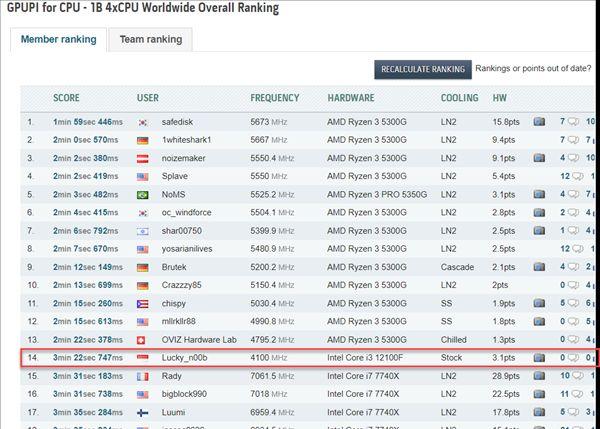
Task: Click the comment bubble in Crazzzy85's row
Action: (573, 285)
